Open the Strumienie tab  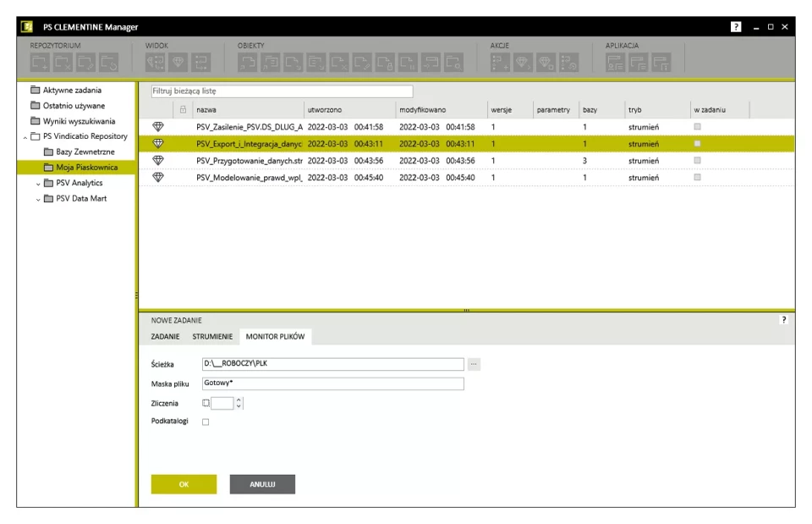[x=212, y=337]
